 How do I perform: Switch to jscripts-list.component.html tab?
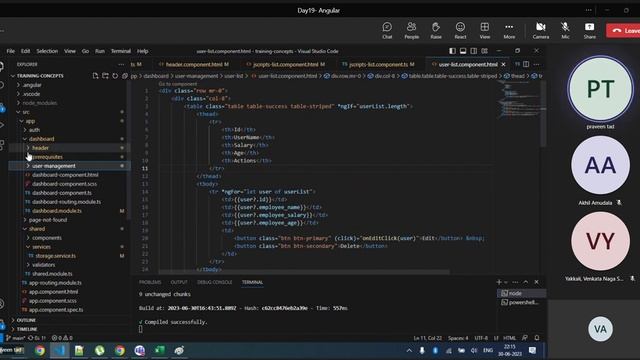(x=286, y=64)
